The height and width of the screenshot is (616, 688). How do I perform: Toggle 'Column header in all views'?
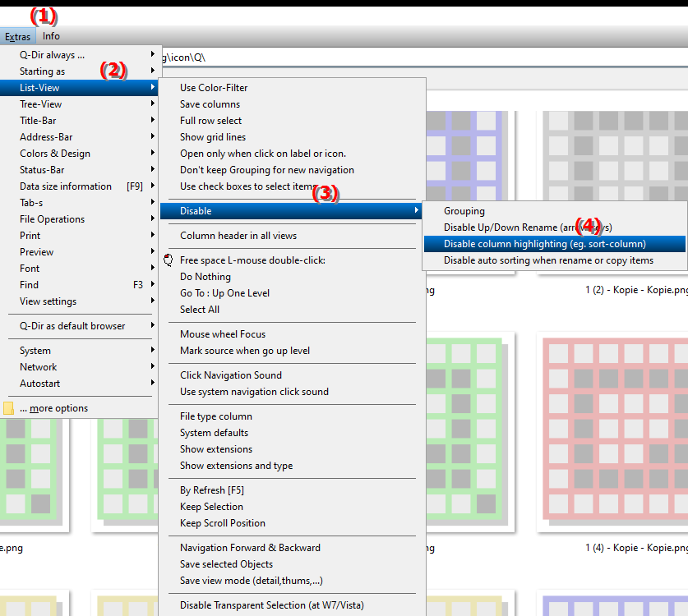pyautogui.click(x=293, y=236)
